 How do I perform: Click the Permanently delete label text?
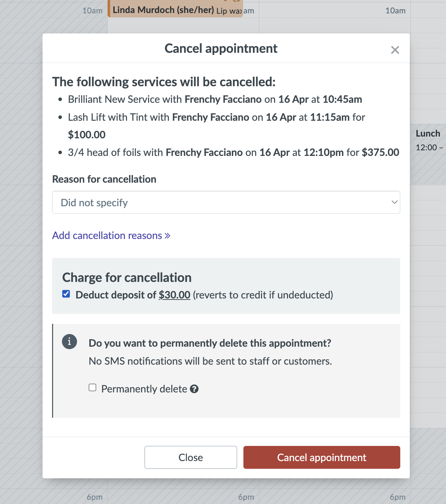coord(144,389)
